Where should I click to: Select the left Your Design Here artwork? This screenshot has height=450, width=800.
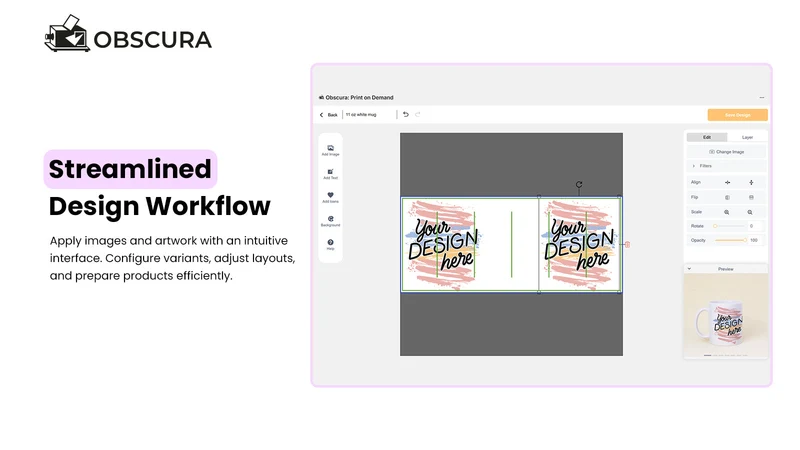(444, 245)
